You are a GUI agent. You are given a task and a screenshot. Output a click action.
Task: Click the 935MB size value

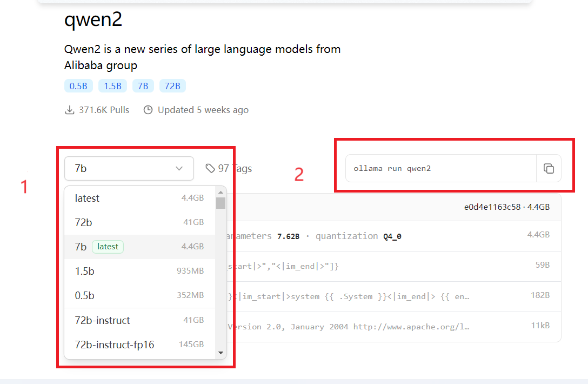click(x=190, y=271)
